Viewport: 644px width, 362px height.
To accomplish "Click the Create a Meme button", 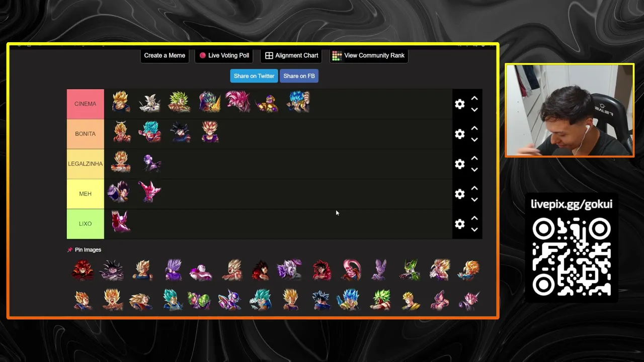I will [x=165, y=55].
